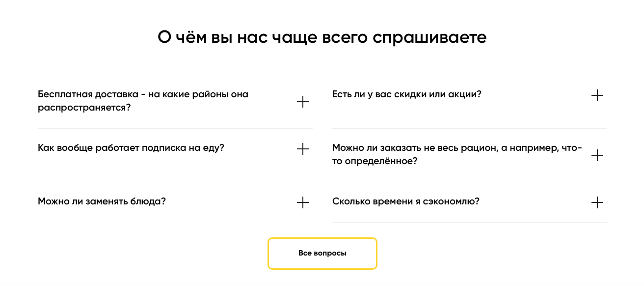
Task: Click the plus icon next to 'Можно ли заказать не весь рацион'
Action: coord(597,155)
